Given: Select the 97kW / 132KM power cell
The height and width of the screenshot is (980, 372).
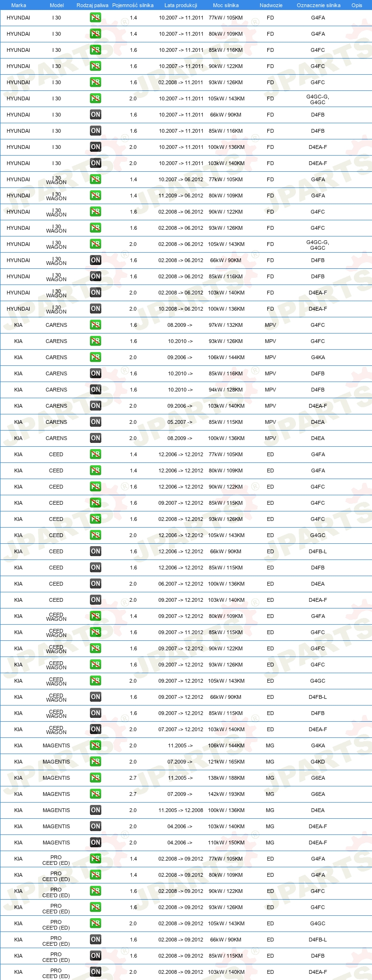Looking at the screenshot, I should pyautogui.click(x=225, y=325).
